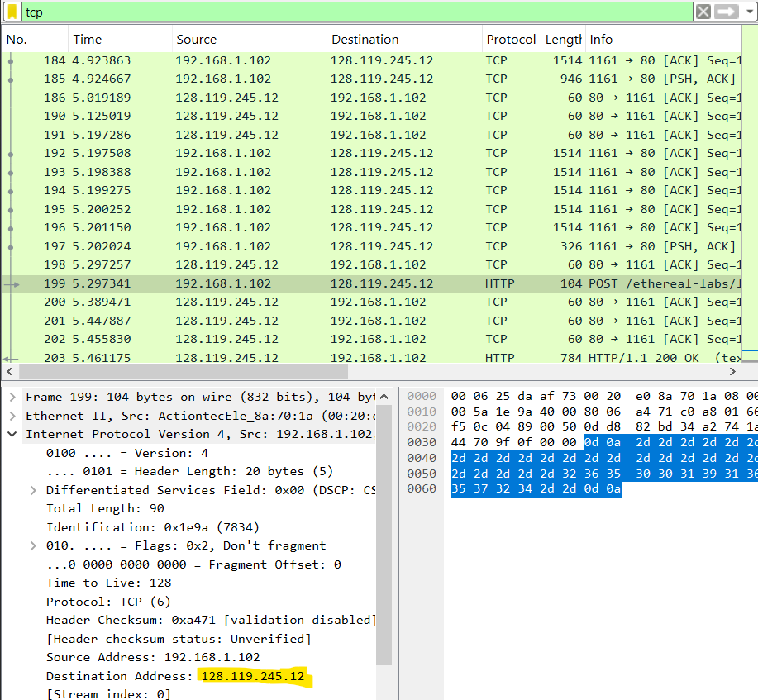
Task: Select packet 196 at time 5.201150
Action: point(371,228)
